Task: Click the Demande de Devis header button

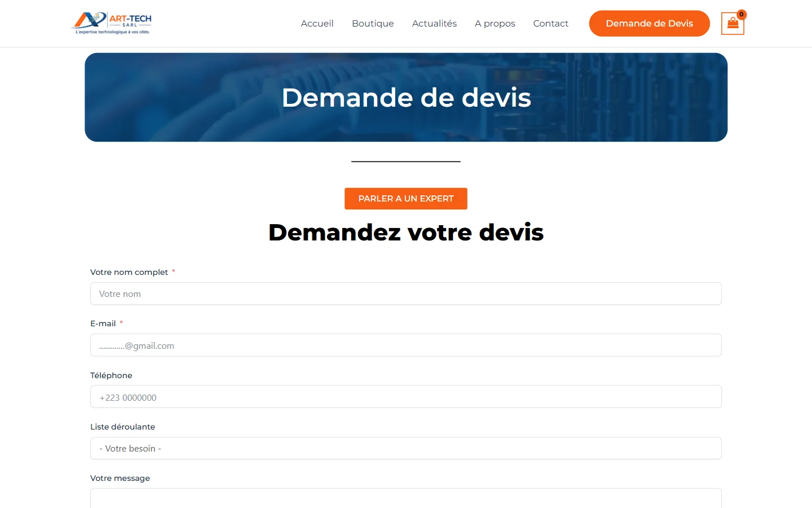Action: pos(650,24)
